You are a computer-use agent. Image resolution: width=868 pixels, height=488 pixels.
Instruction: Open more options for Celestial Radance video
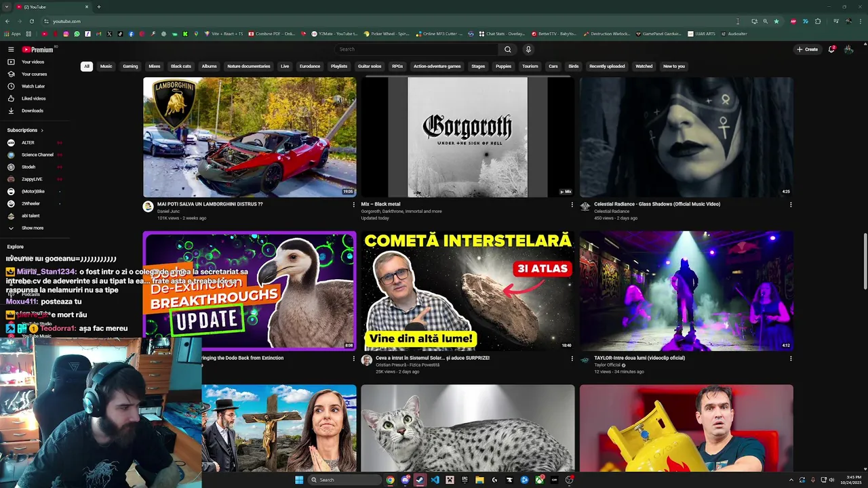pyautogui.click(x=790, y=204)
